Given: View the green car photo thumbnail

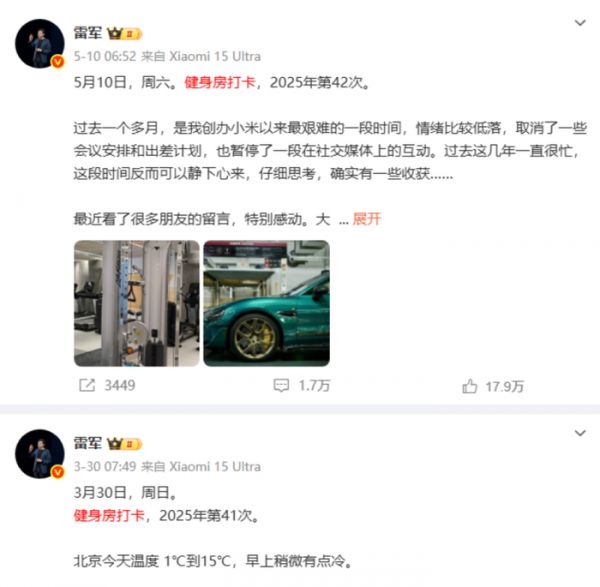Looking at the screenshot, I should [267, 303].
